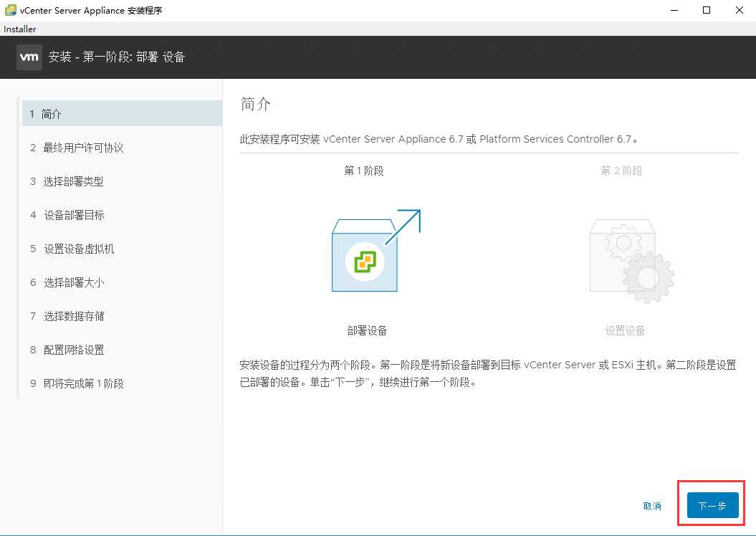Go to step 9 即将完成第 1 阶段
The width and height of the screenshot is (756, 536).
click(83, 383)
